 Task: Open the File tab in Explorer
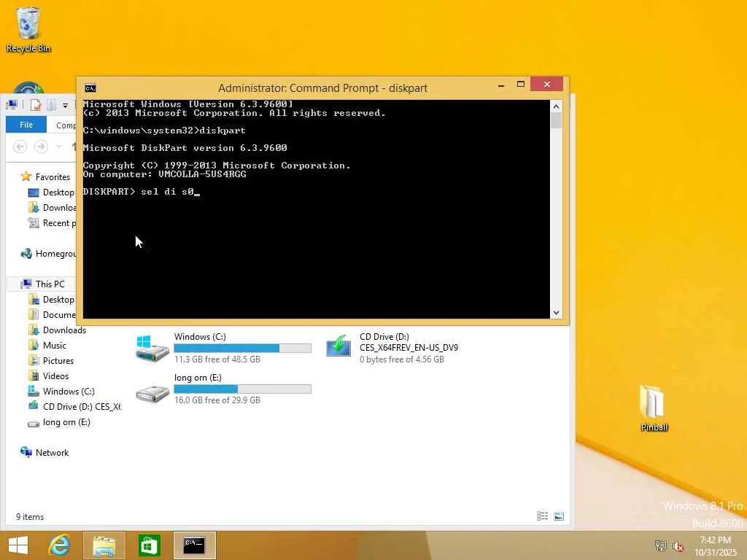point(26,125)
